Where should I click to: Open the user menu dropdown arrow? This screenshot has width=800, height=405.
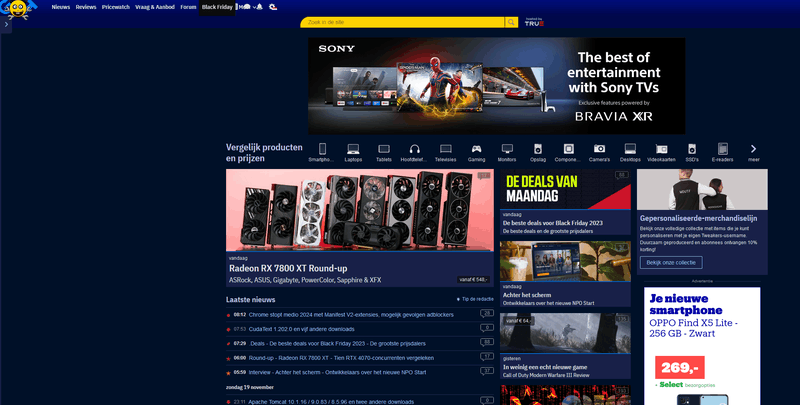pyautogui.click(x=254, y=7)
